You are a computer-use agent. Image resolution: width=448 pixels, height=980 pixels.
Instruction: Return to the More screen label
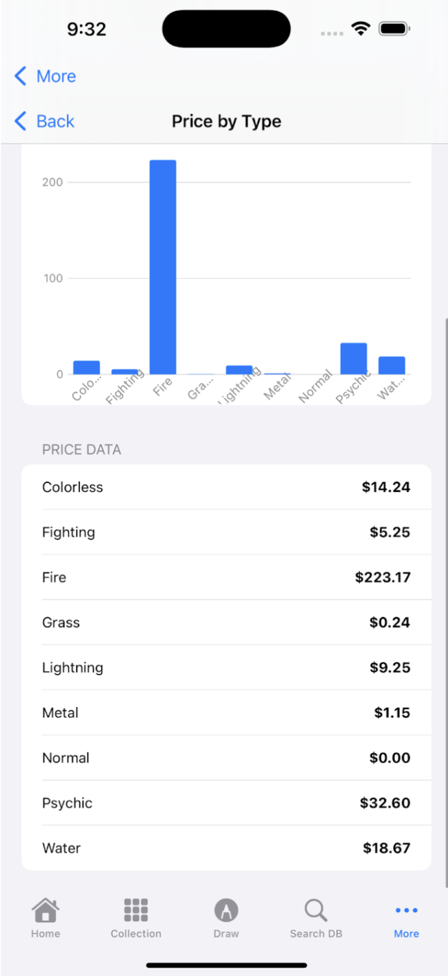(x=56, y=77)
